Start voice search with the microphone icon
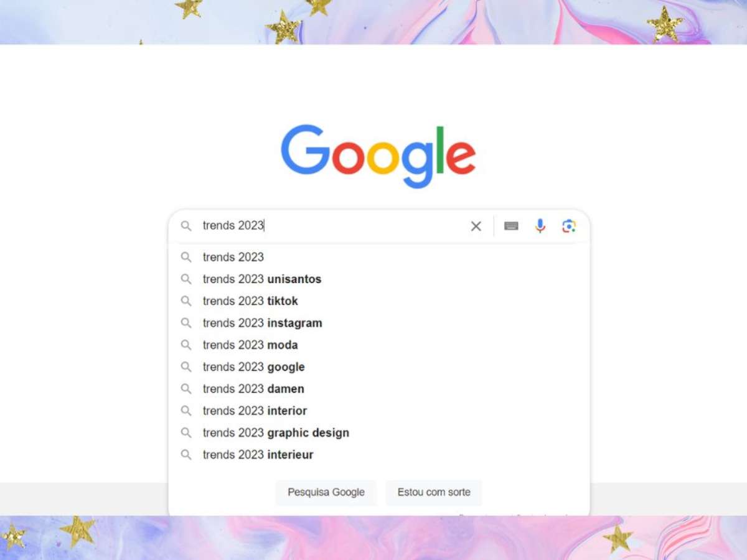747x560 pixels. coord(540,226)
